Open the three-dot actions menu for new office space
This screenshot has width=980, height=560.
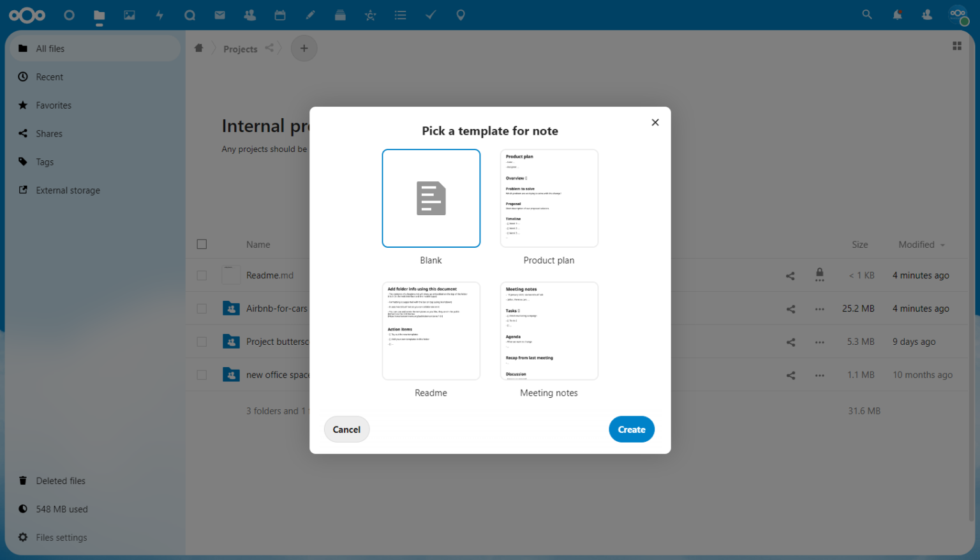[819, 375]
